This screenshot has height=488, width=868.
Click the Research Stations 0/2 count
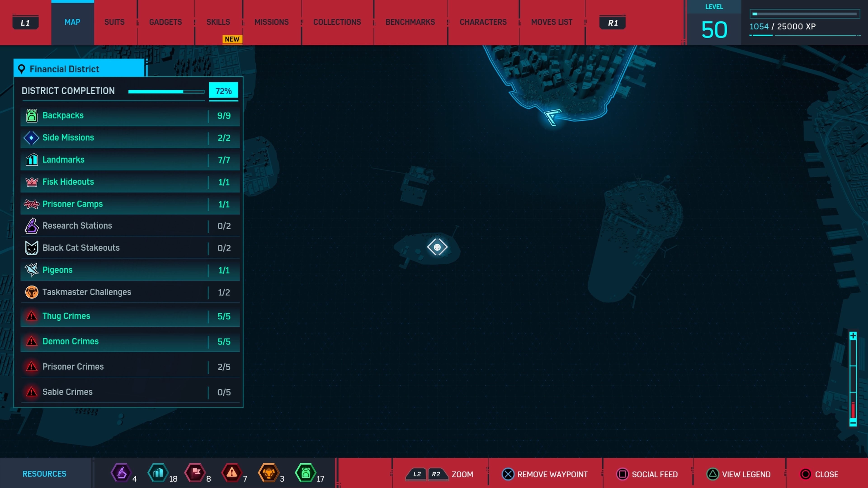pos(224,226)
